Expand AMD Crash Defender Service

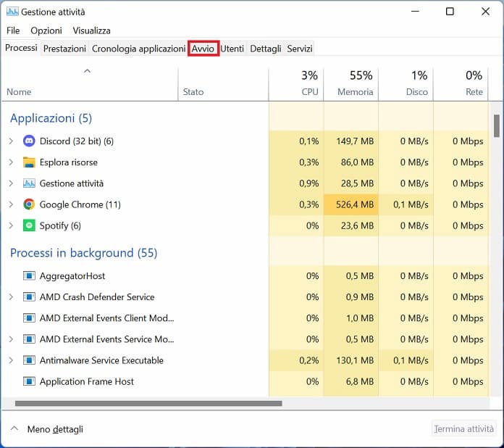(x=11, y=296)
